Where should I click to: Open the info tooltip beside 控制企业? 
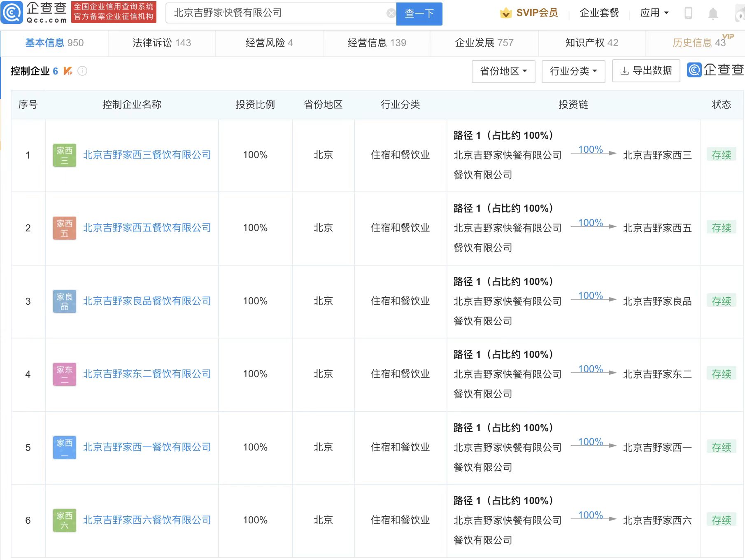click(82, 71)
